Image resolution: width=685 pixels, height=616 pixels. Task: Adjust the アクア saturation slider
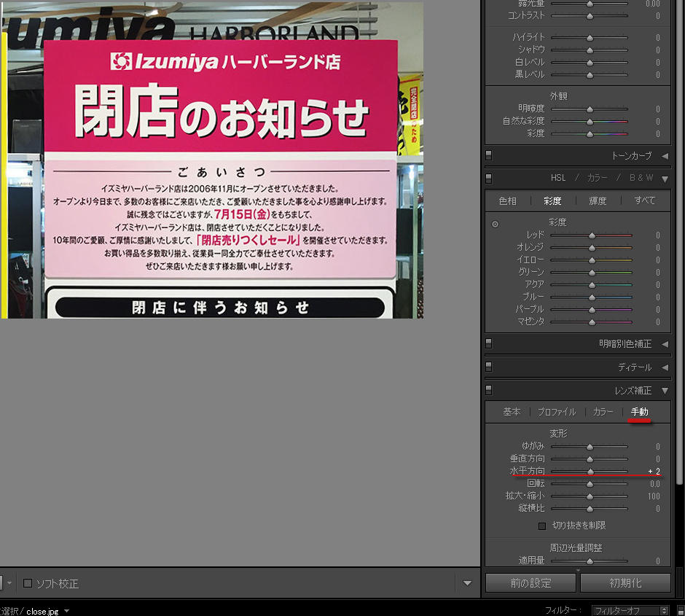[x=592, y=285]
